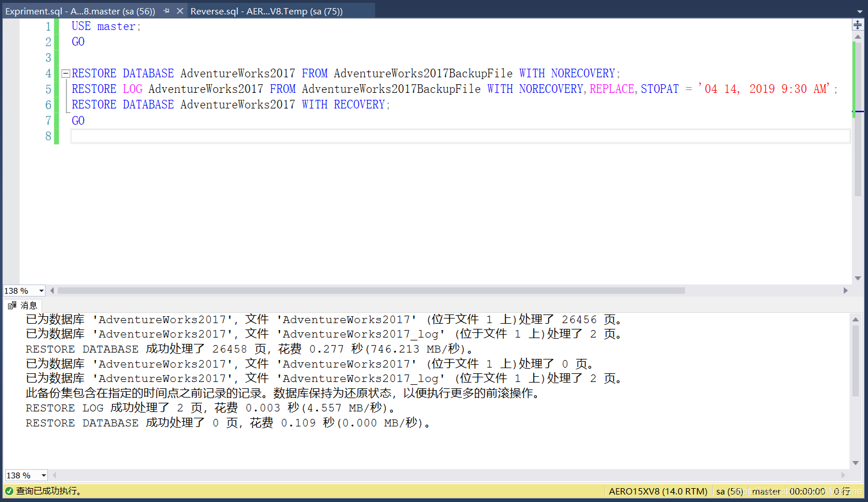Open the messages pane zoom dropdown
Image resolution: width=868 pixels, height=502 pixels.
click(x=43, y=475)
